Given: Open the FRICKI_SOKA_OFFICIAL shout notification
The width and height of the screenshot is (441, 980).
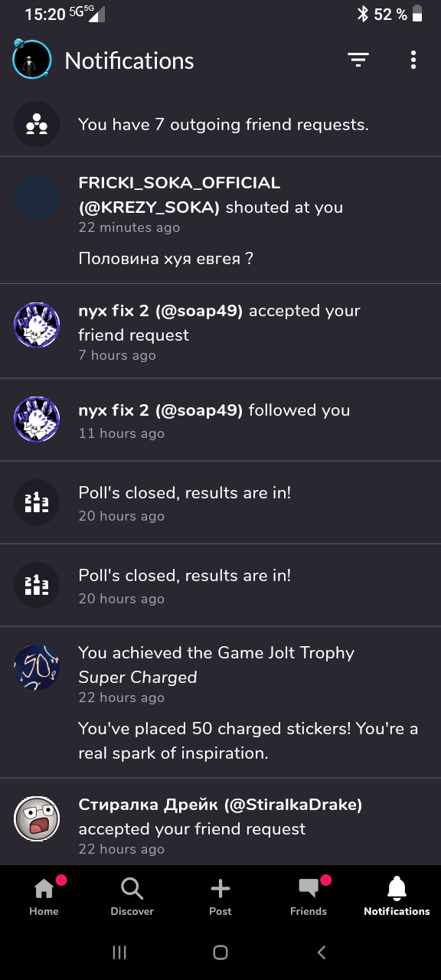Looking at the screenshot, I should pos(220,220).
